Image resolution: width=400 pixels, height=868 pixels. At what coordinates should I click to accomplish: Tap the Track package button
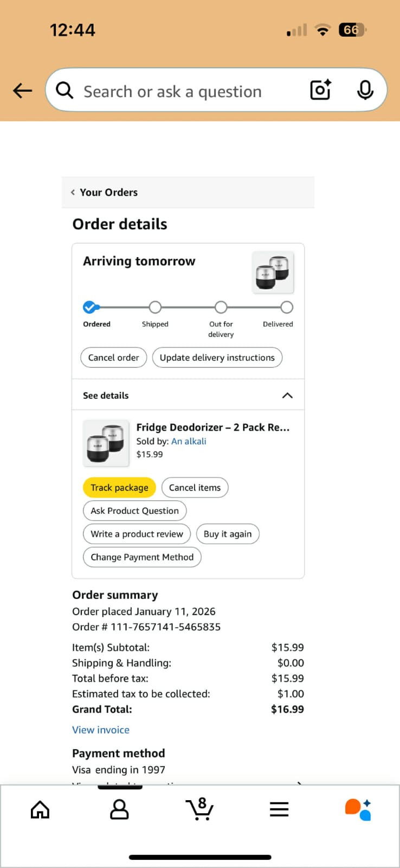[x=119, y=488]
